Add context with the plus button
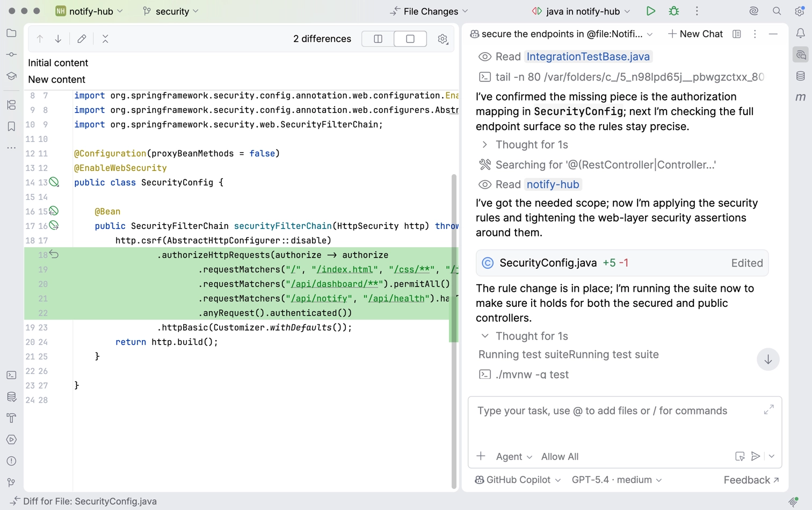Screen dimensions: 812x510 click(481, 456)
